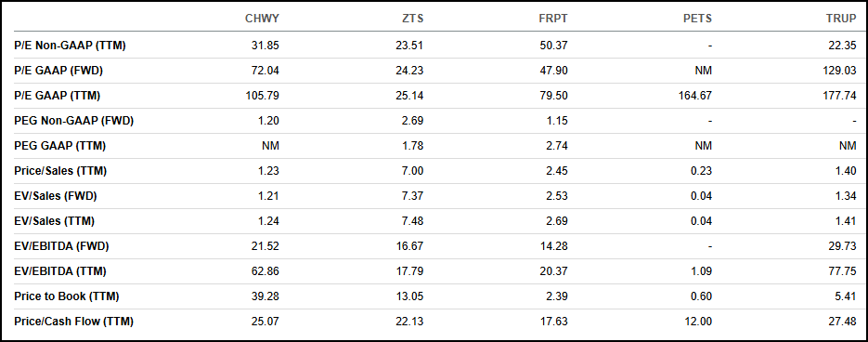This screenshot has height=342, width=868.
Task: Select FRPT's 50.37 P/E Non-GAAP value
Action: coord(554,46)
